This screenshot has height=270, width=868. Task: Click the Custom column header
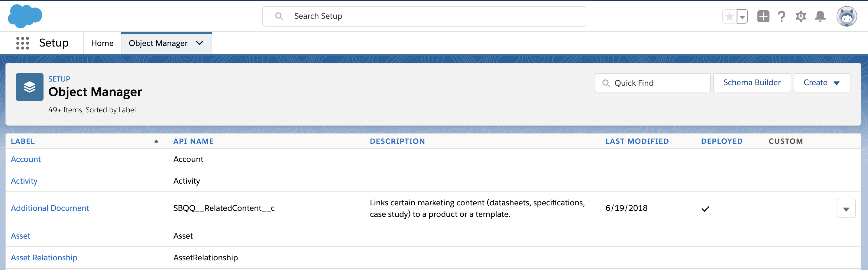pos(785,141)
